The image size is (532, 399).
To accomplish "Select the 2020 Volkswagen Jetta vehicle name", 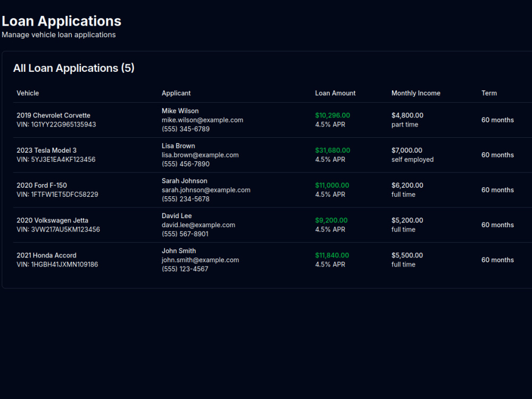I will (52, 220).
